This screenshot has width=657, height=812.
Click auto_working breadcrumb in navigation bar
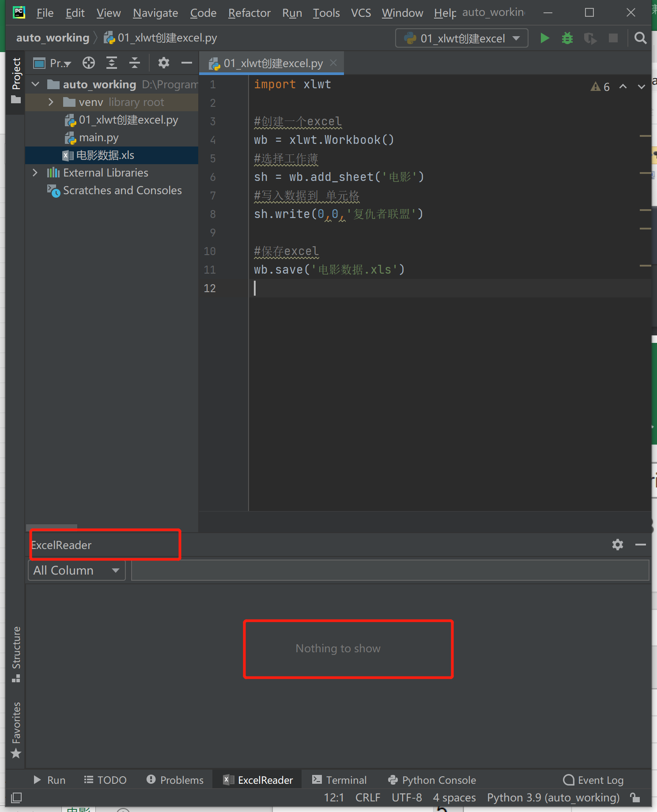(53, 38)
